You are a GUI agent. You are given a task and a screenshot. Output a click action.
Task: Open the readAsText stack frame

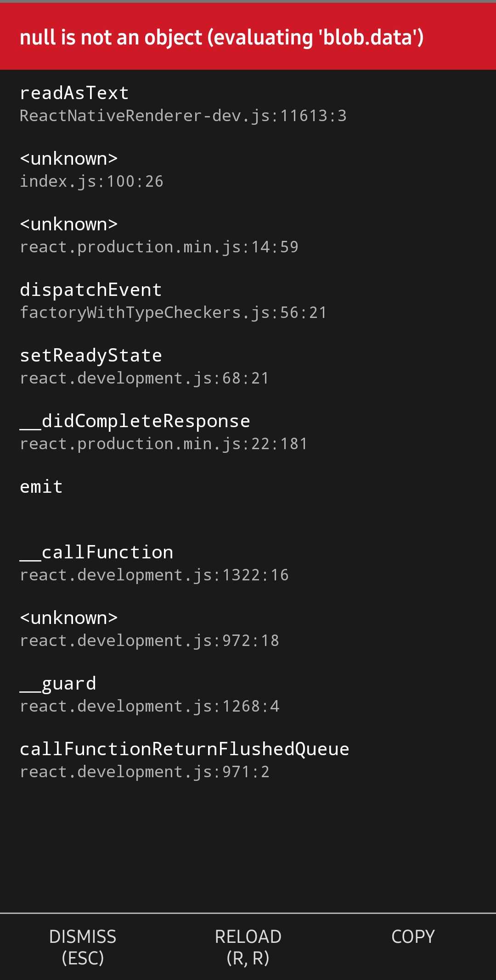coord(73,92)
